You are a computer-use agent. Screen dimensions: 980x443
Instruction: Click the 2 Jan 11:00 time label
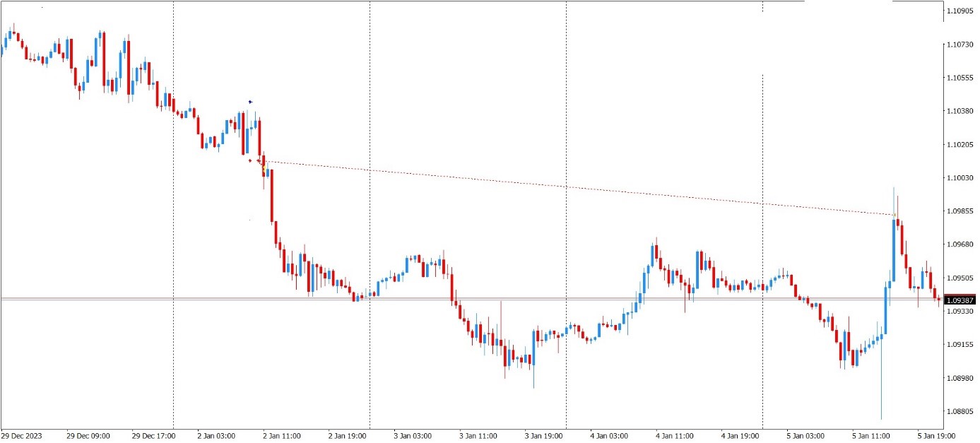coord(282,436)
